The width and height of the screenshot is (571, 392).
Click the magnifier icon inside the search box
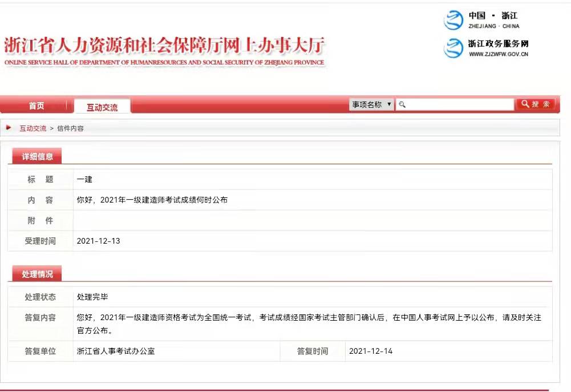(402, 104)
